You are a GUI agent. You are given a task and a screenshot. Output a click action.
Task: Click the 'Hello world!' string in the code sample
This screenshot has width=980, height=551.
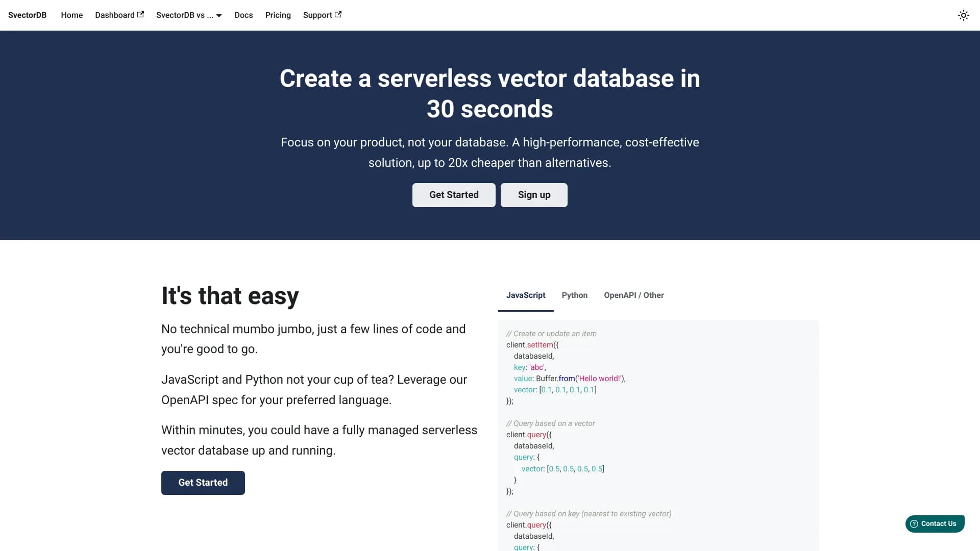point(600,379)
